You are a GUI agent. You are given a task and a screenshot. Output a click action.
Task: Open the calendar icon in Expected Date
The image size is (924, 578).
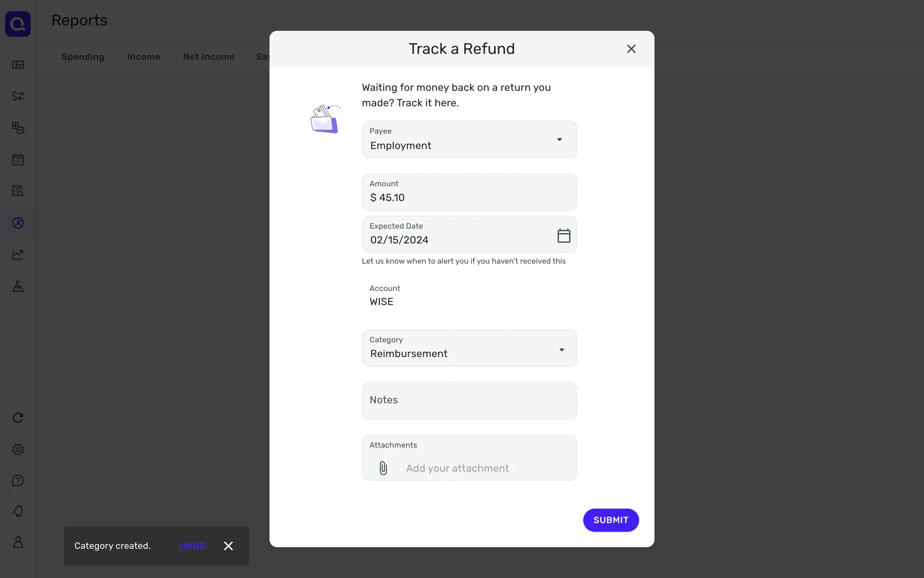[564, 236]
